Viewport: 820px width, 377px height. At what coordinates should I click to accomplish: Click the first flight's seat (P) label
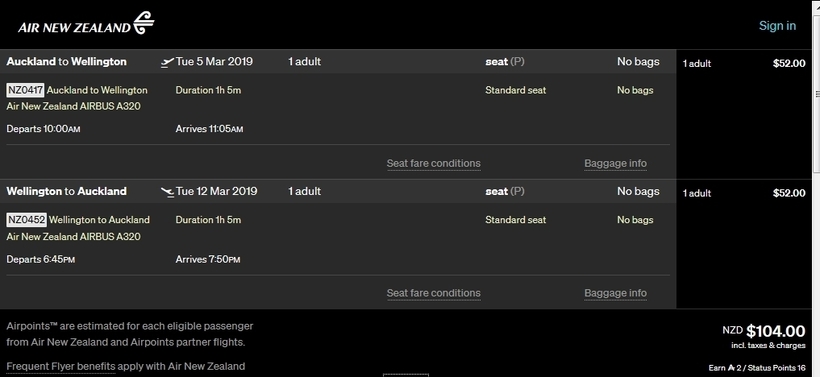pyautogui.click(x=505, y=62)
